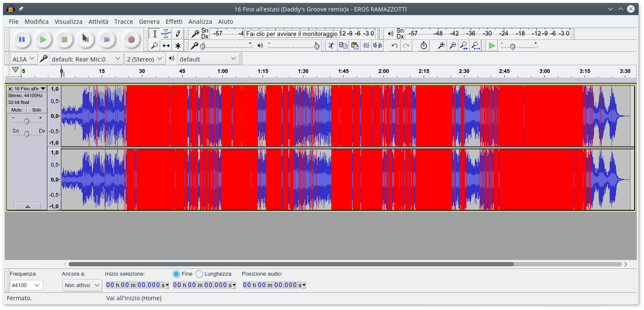The height and width of the screenshot is (310, 644).
Task: Open Inizio selezione time format arrow
Action: pos(167,285)
